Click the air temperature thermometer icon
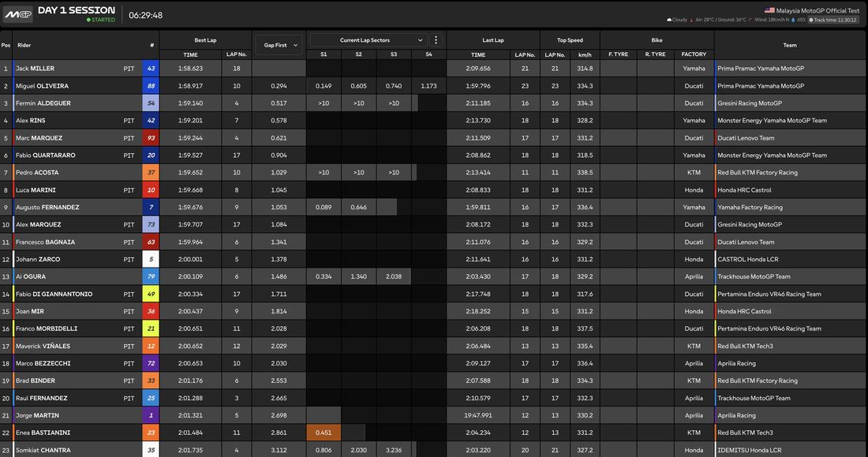The image size is (868, 457). 691,20
